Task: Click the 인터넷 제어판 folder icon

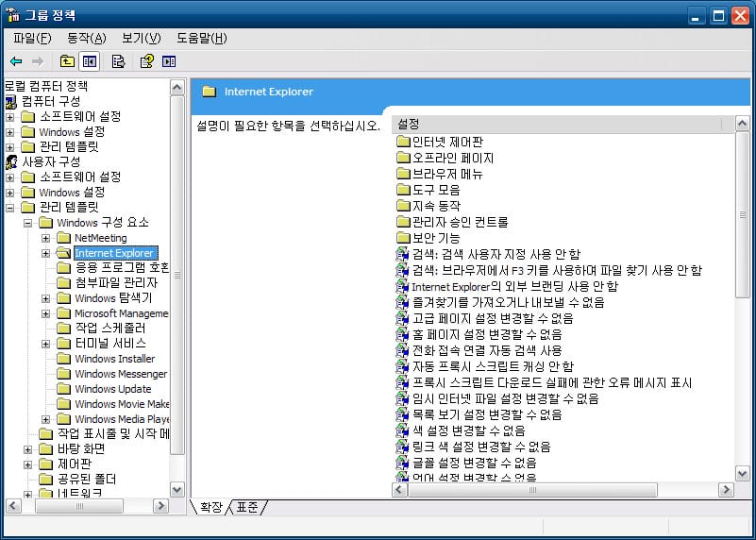Action: 404,142
